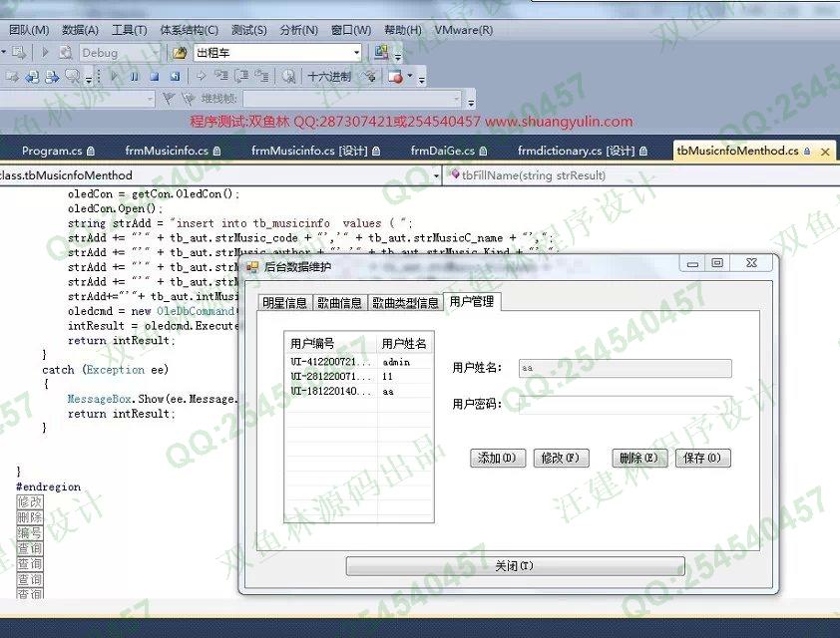The image size is (840, 638).
Task: Click the Stop Debugging square icon
Action: 155,77
